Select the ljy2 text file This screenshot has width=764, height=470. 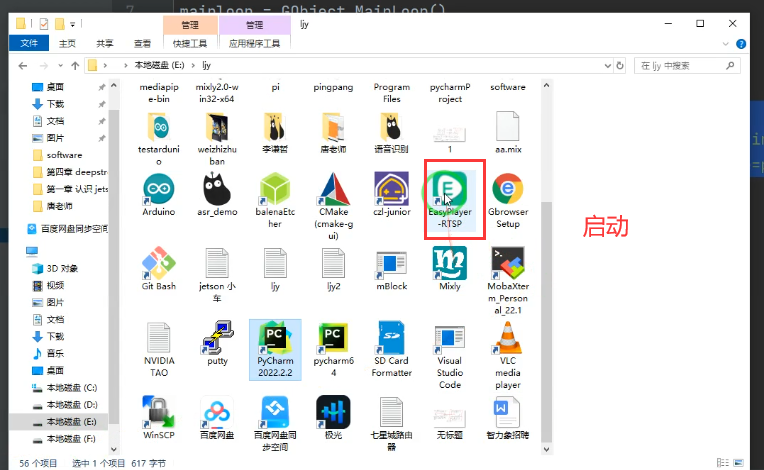point(333,263)
